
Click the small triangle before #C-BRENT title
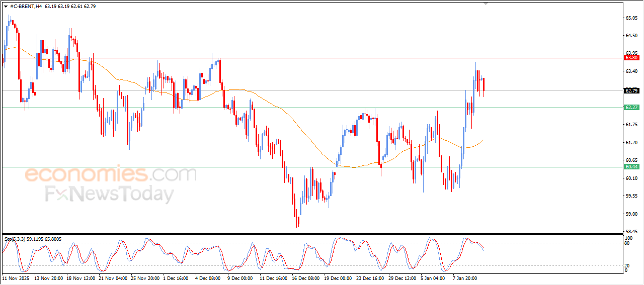pyautogui.click(x=5, y=7)
